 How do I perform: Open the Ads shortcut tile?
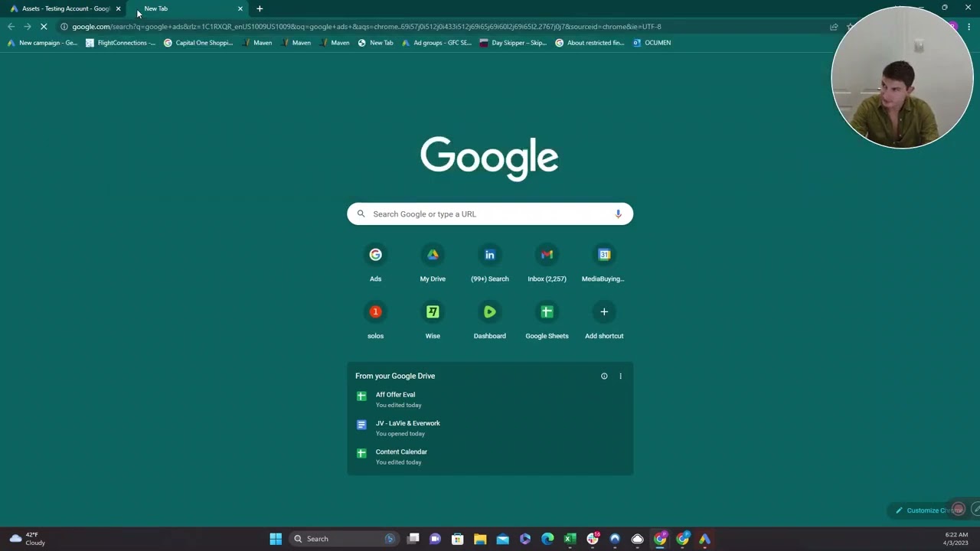[375, 262]
